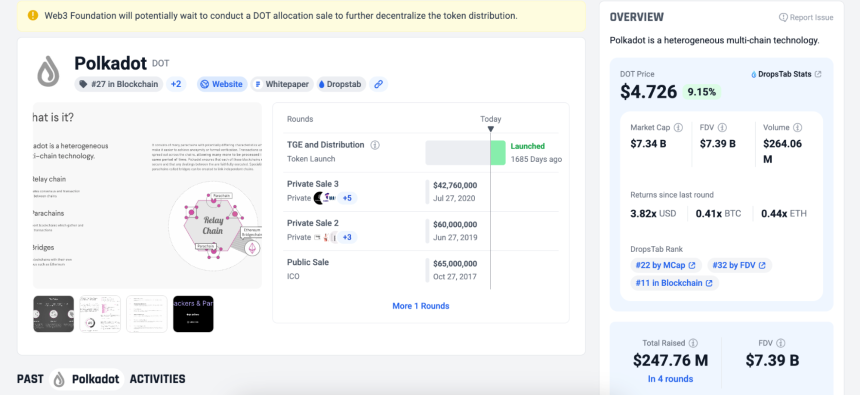The width and height of the screenshot is (860, 395).
Task: Click the Private Sale 2 round title
Action: (x=313, y=223)
